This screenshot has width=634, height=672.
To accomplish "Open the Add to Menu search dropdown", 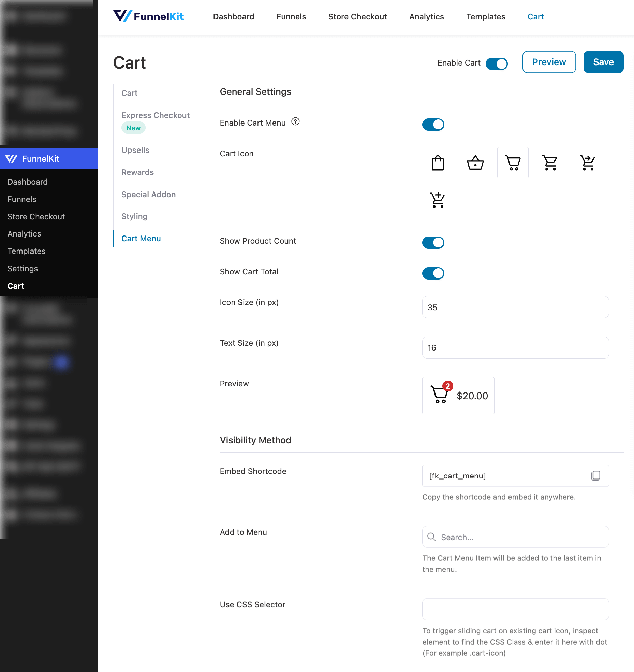I will pyautogui.click(x=515, y=537).
